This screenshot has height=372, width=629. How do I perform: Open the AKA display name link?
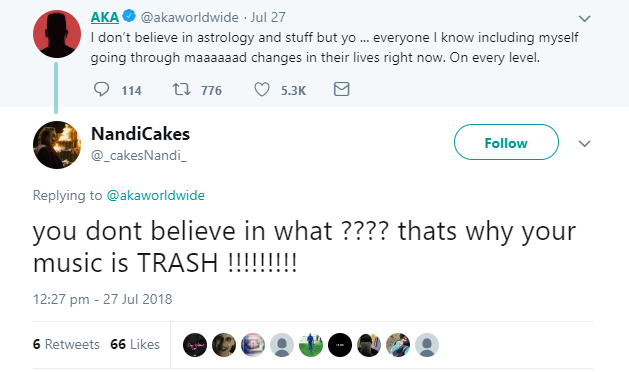105,17
